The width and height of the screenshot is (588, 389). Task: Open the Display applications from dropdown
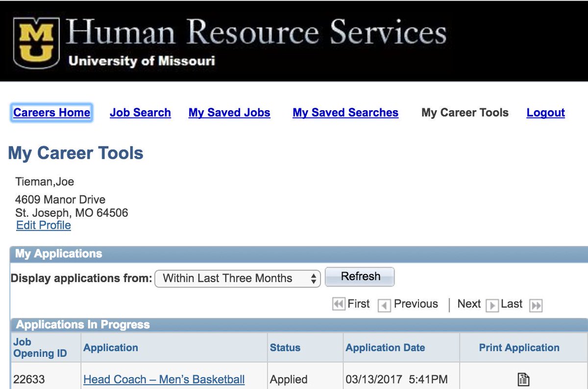[x=238, y=278]
